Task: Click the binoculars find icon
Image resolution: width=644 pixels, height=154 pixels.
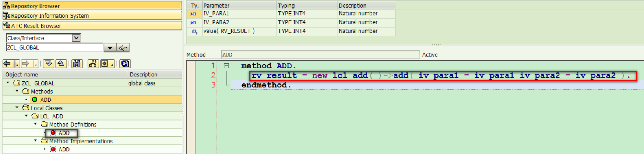Action: point(77,64)
